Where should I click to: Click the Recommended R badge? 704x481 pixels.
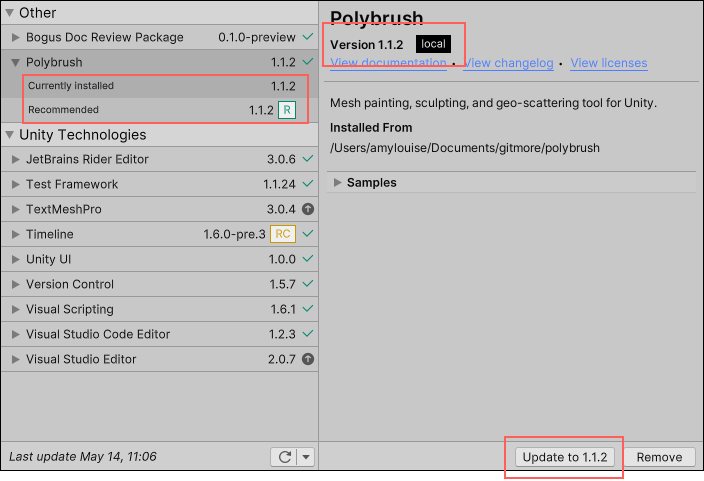coord(287,110)
